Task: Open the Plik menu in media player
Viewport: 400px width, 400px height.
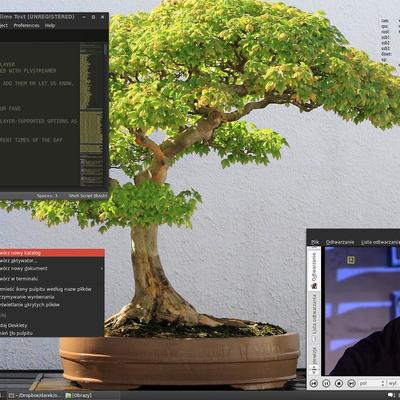Action: (315, 242)
